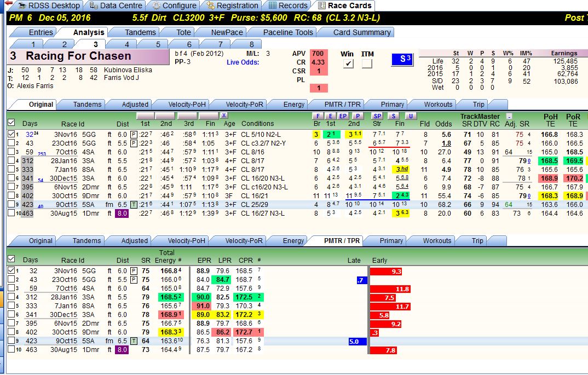The width and height of the screenshot is (588, 375).
Task: Uncheck upper paceline row 1 (3Nov16) checkbox
Action: 11,134
